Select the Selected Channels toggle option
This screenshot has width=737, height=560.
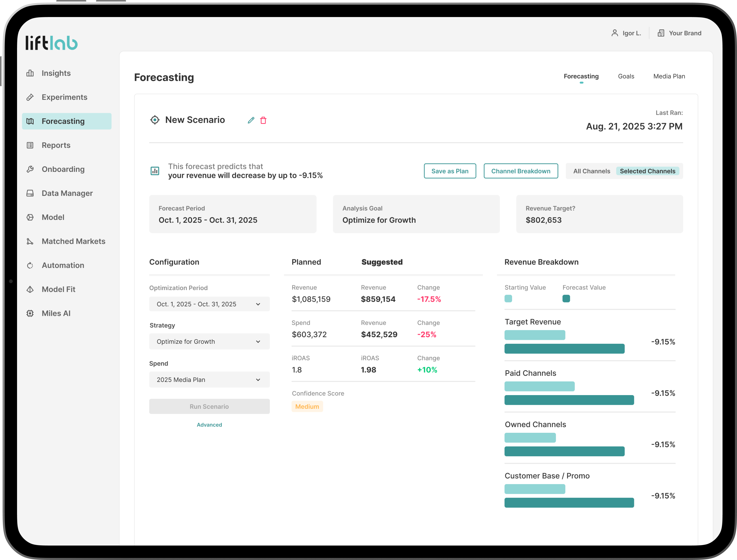coord(647,171)
